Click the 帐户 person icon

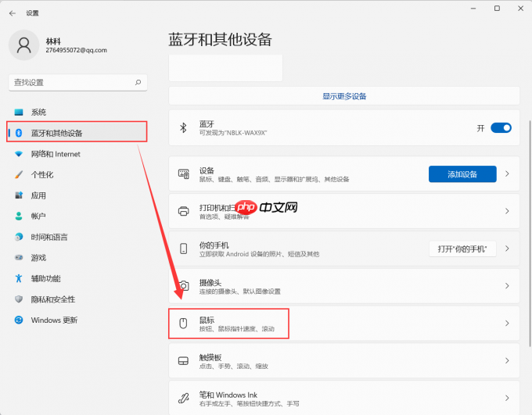point(19,216)
